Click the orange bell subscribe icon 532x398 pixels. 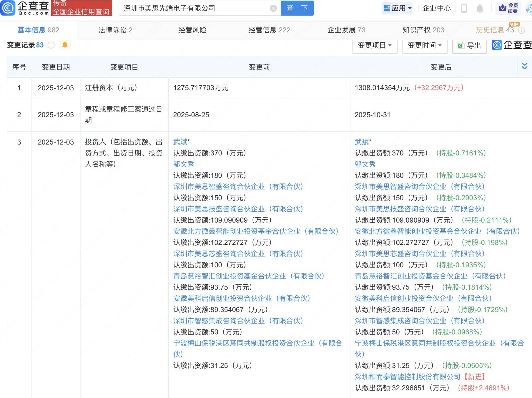click(x=65, y=45)
